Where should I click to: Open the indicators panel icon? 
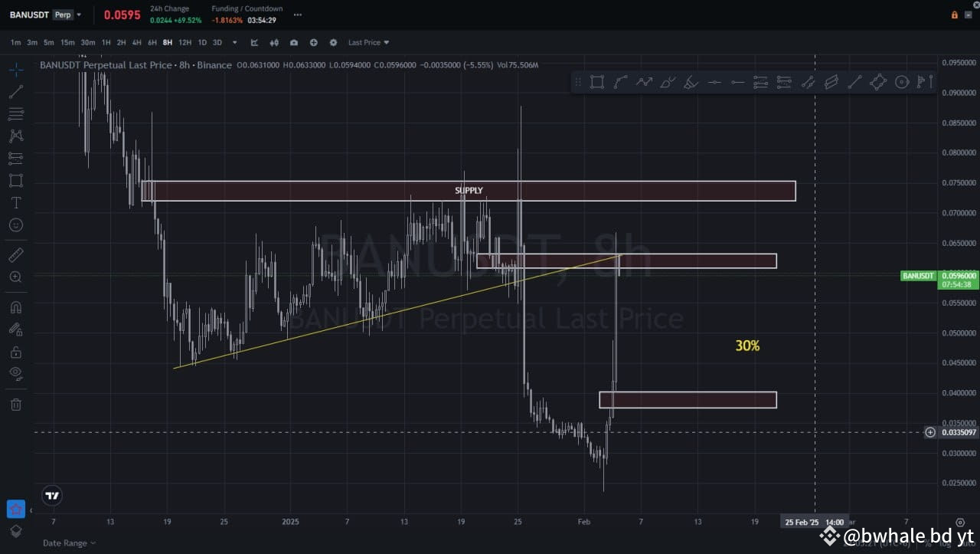(x=274, y=42)
